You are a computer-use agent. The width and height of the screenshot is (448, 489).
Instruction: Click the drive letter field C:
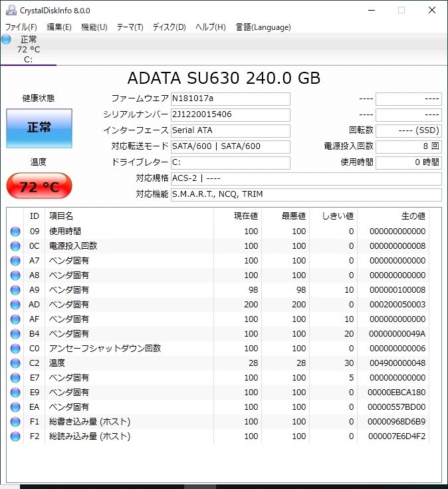point(231,162)
